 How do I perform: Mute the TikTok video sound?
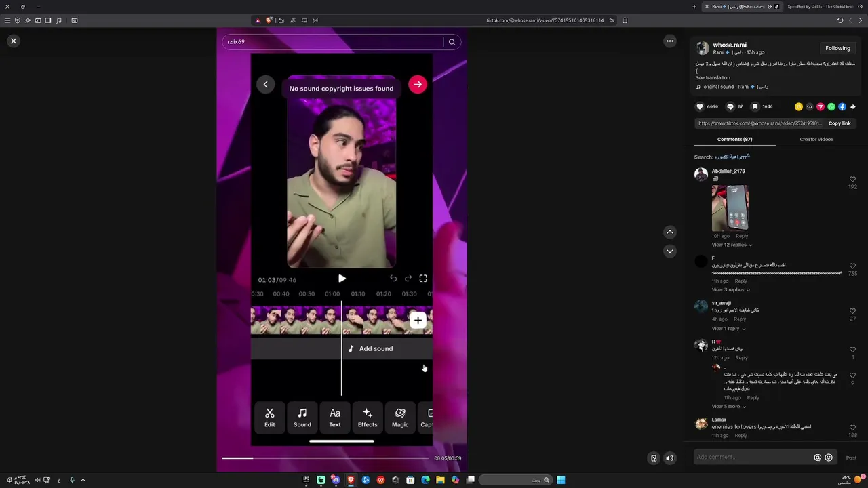coord(669,458)
